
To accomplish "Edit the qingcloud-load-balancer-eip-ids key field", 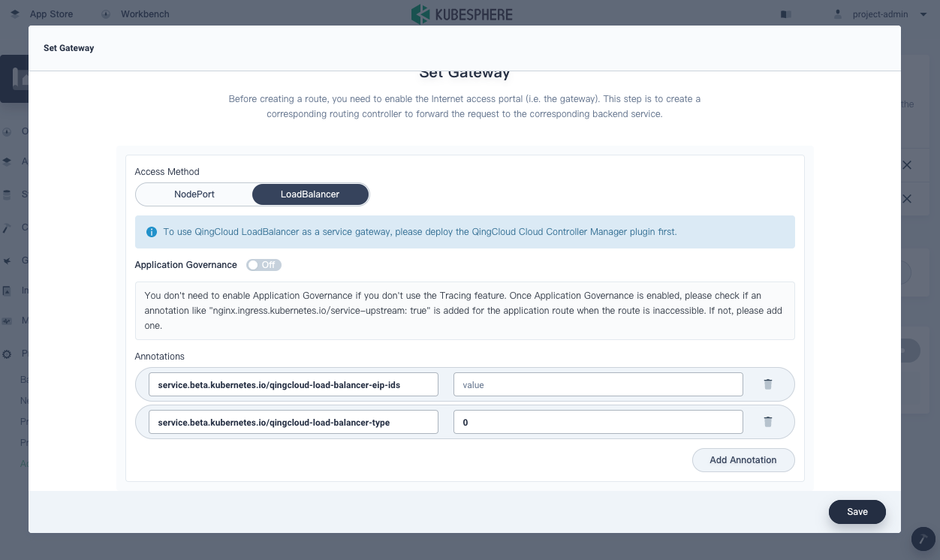I will (294, 384).
